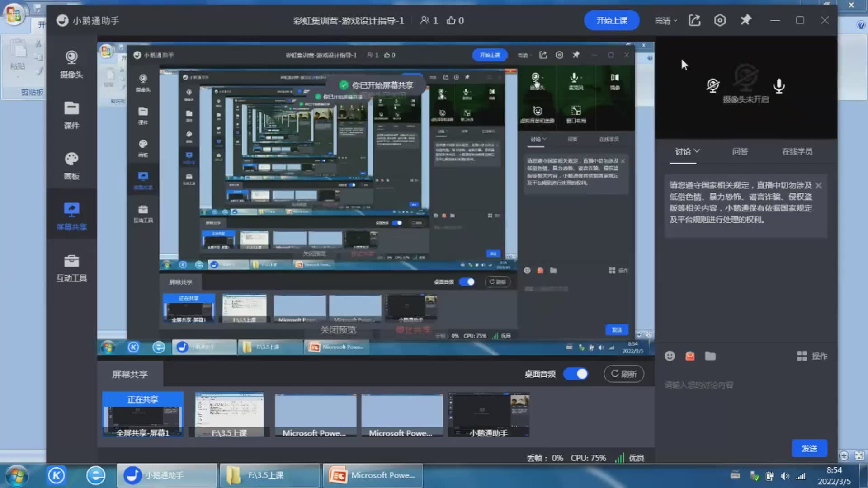Click the green security shield tray icon
This screenshot has height=488, width=868.
point(754,476)
